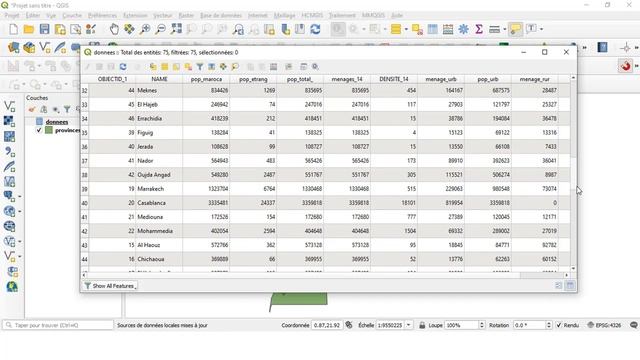Open the Traitement menu
Viewport: 640px width, 360px height.
[342, 15]
